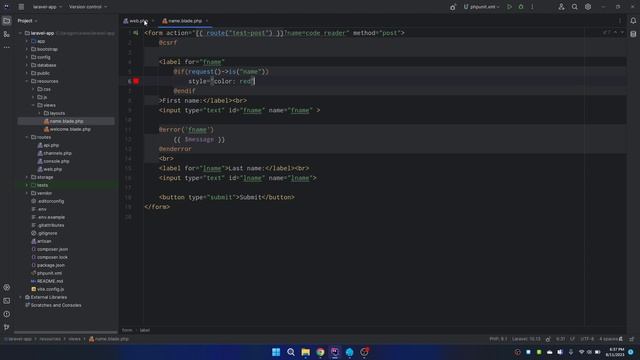Screen dimensions: 640x360
Task: Open system clock and date
Action: 615,352
